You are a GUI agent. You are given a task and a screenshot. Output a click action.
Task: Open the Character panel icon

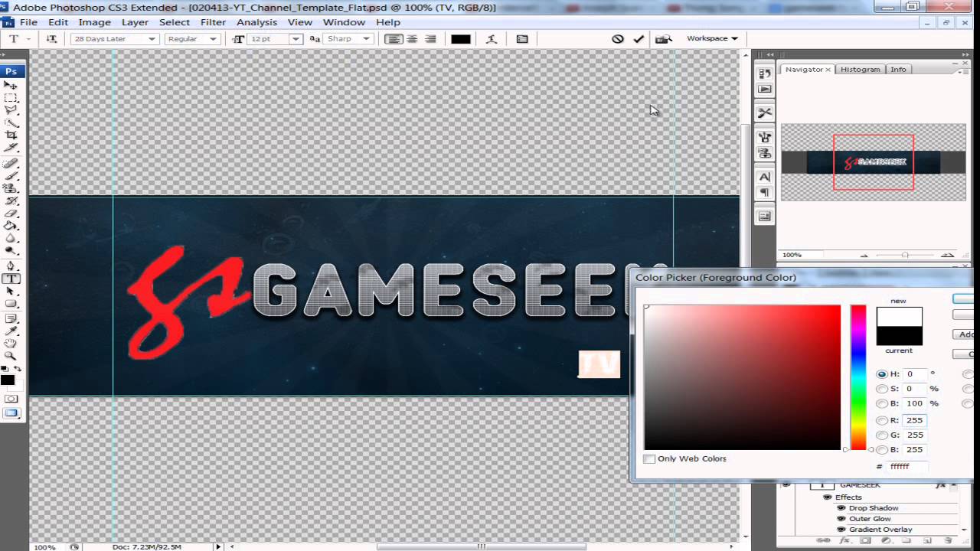coord(765,177)
